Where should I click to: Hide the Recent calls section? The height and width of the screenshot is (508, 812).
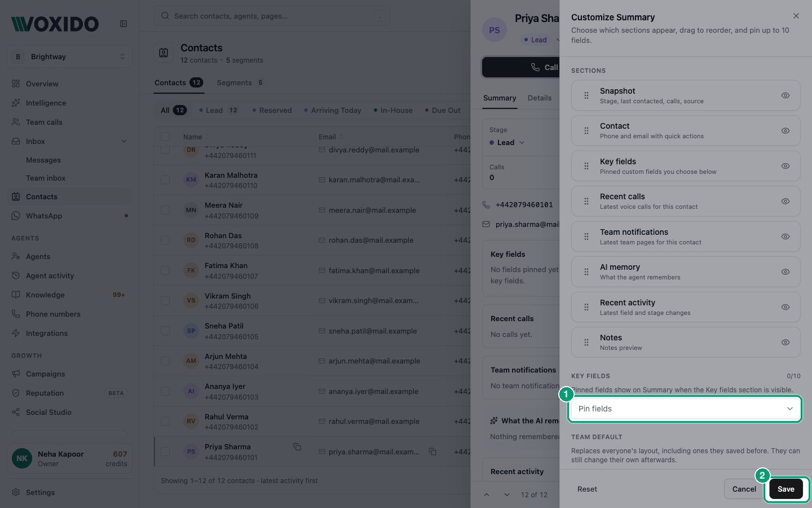[x=785, y=201]
